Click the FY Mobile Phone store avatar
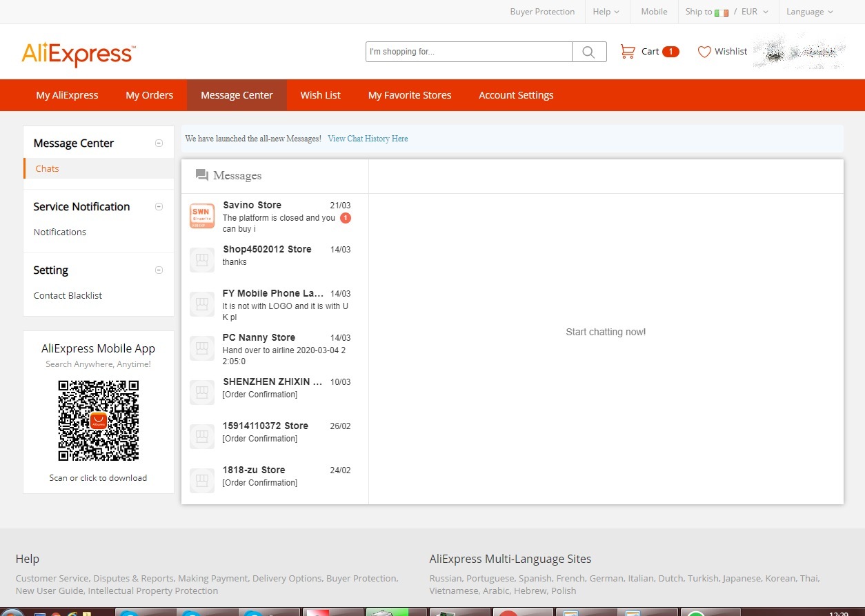This screenshot has height=616, width=865. pyautogui.click(x=202, y=304)
